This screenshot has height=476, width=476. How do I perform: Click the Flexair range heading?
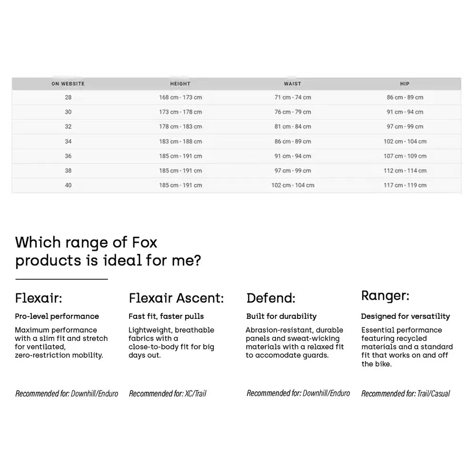39,298
